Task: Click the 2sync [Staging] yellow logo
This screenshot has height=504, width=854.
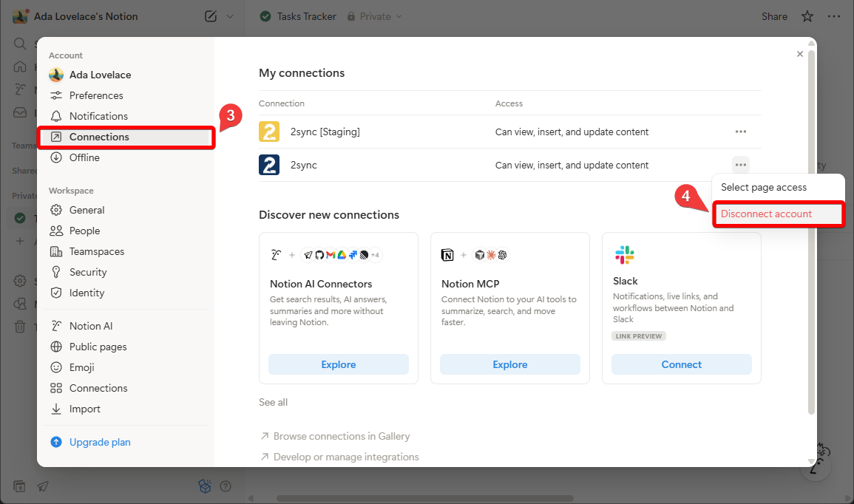Action: (269, 132)
